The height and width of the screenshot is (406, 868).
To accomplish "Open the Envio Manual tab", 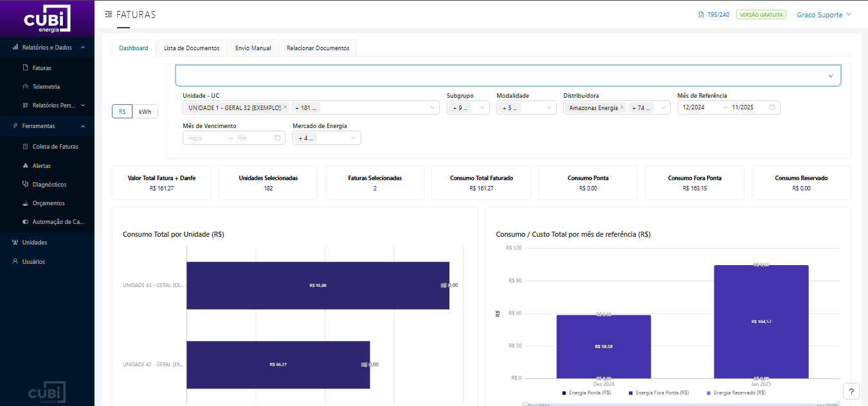I will [253, 48].
